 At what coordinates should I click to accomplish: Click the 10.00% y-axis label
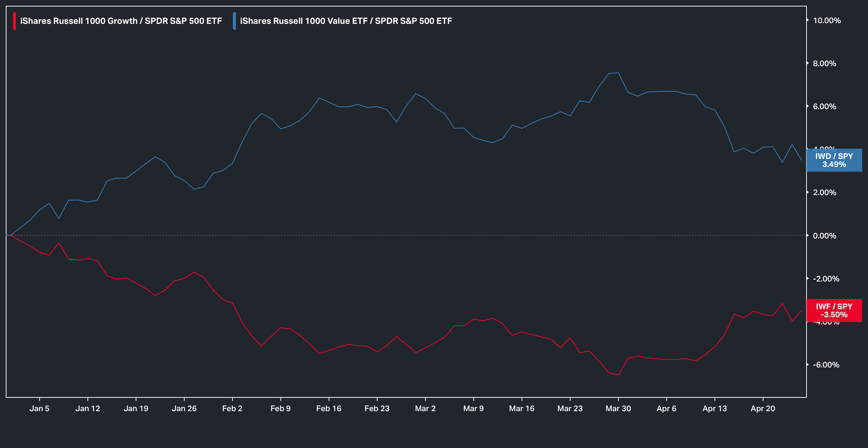(827, 21)
